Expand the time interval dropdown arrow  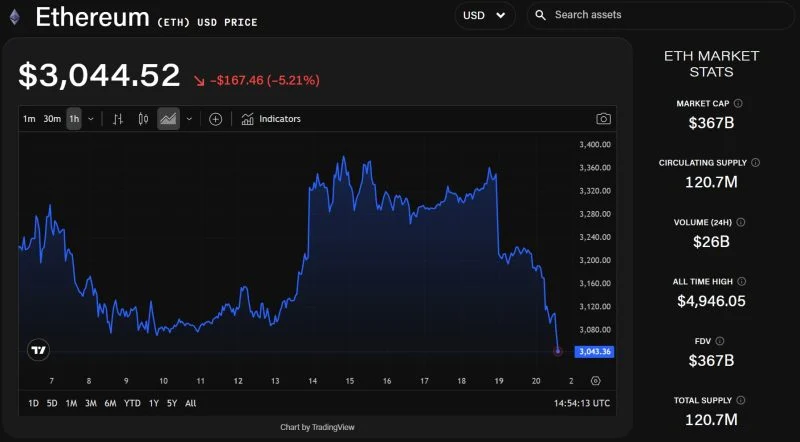click(x=91, y=119)
